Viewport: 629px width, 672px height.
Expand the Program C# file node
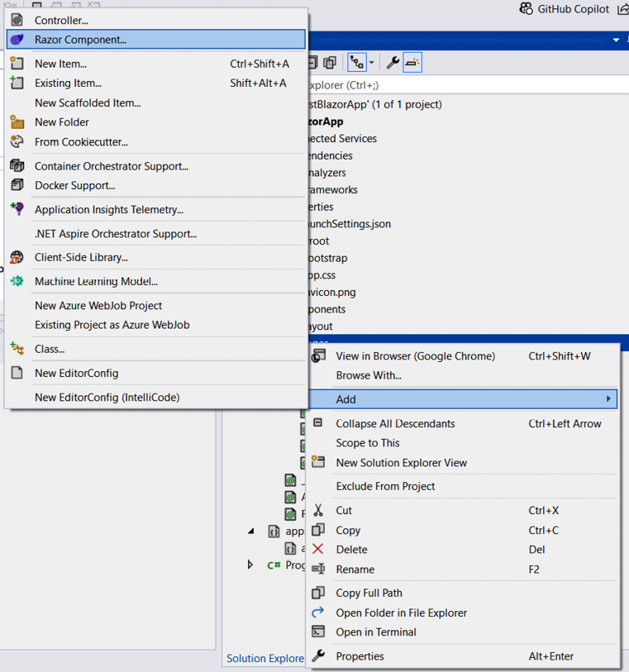[250, 565]
